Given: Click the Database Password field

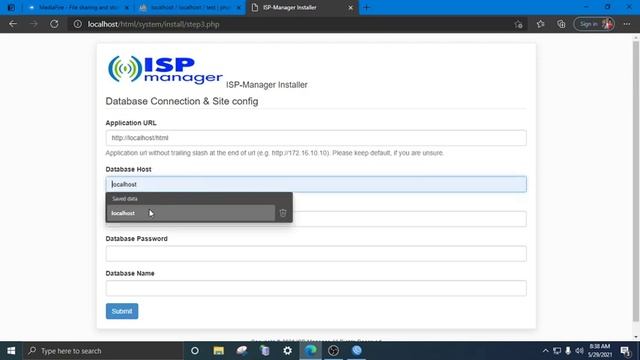Looking at the screenshot, I should point(316,253).
